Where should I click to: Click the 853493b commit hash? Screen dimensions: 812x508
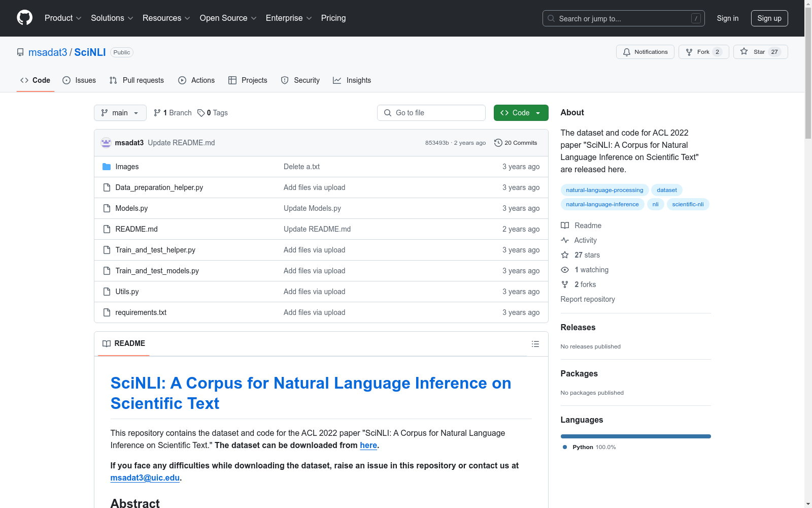coord(437,143)
